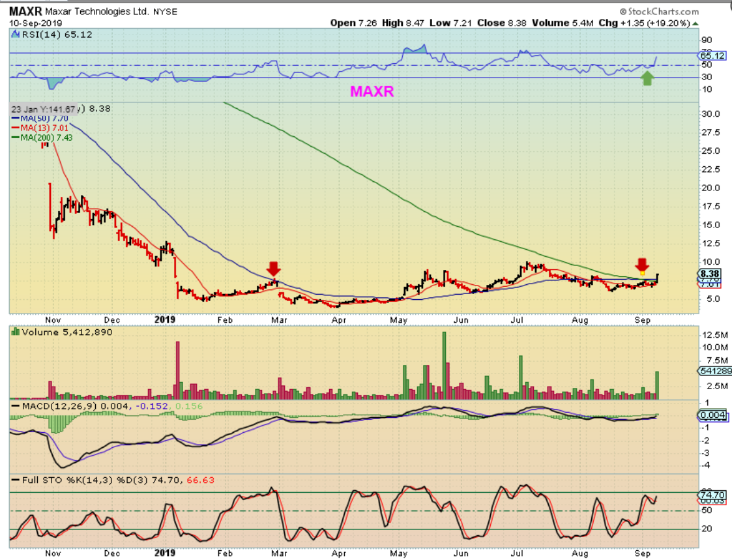Click the May label below the price chart
This screenshot has height=560, width=732.
tap(399, 320)
